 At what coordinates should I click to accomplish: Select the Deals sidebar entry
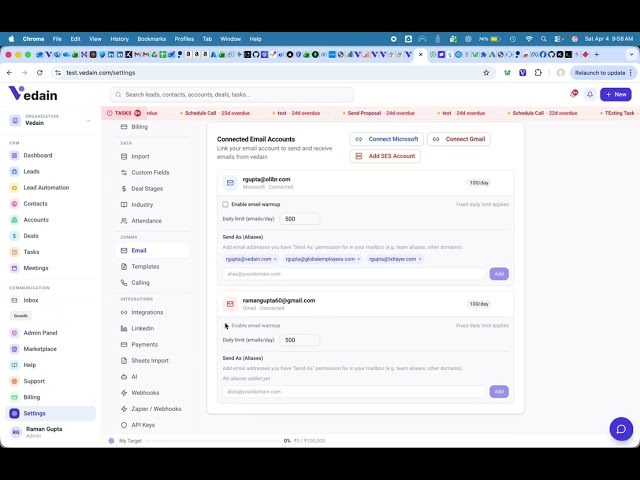click(31, 236)
